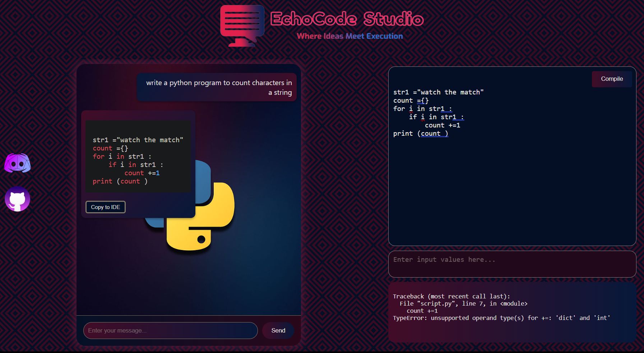The height and width of the screenshot is (353, 644).
Task: Click 'str1 ="watch the match"' in chat code block
Action: click(x=138, y=140)
